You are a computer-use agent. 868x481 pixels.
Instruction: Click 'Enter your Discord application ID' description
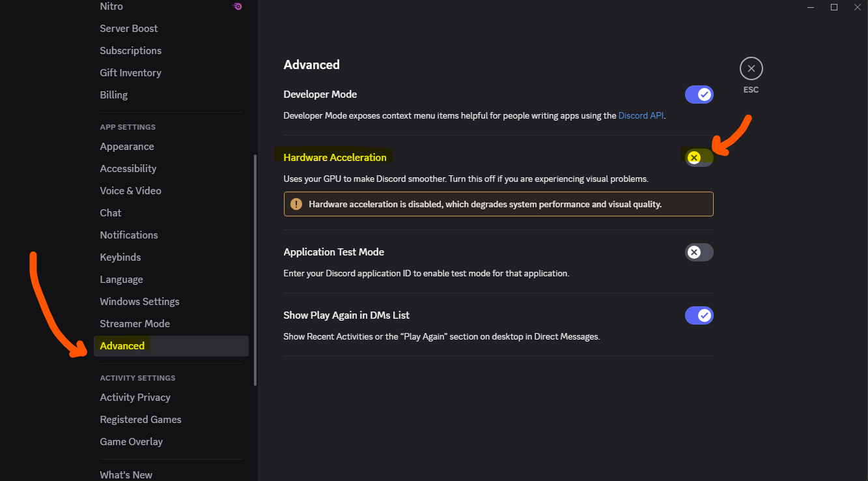pos(427,274)
